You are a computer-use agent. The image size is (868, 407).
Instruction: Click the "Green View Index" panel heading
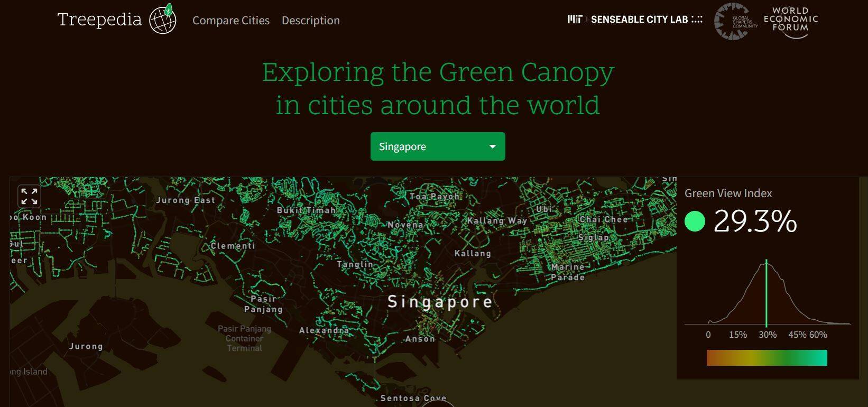[728, 193]
